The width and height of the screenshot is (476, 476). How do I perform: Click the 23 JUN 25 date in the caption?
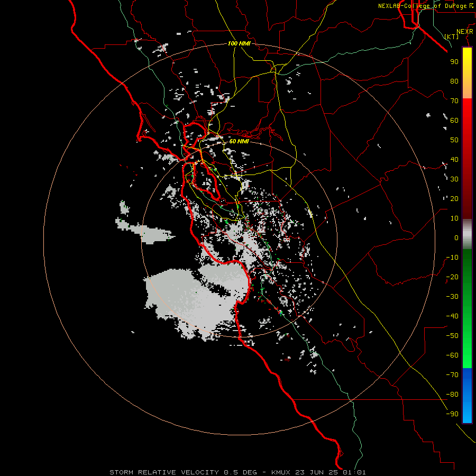(317, 472)
